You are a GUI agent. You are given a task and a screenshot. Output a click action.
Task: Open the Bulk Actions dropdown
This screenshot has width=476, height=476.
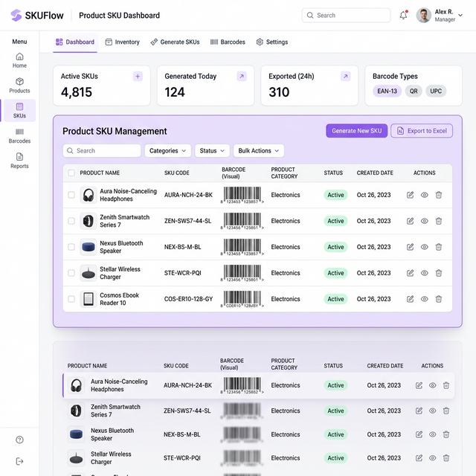(x=259, y=150)
